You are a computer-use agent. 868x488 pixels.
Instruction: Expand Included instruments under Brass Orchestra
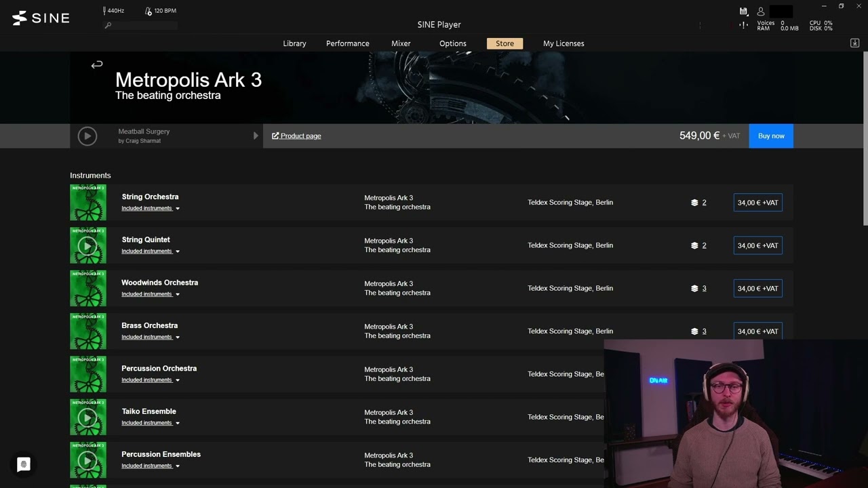coord(151,337)
